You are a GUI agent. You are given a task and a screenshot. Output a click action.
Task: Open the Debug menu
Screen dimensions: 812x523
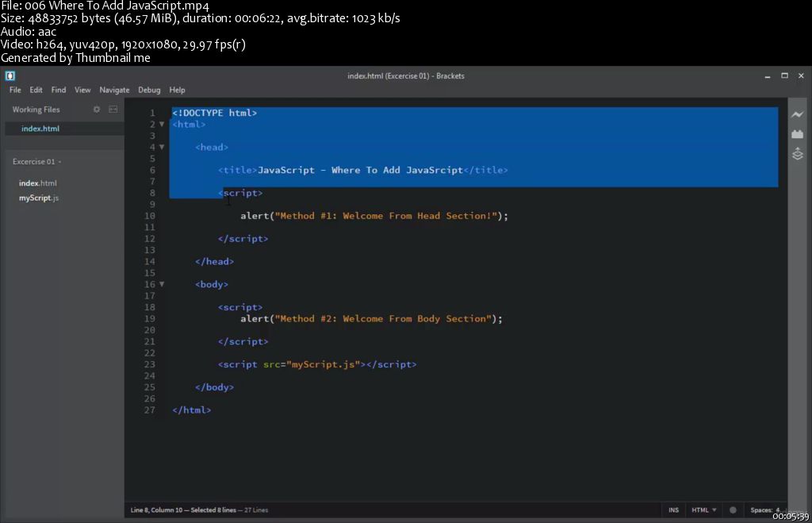click(149, 90)
